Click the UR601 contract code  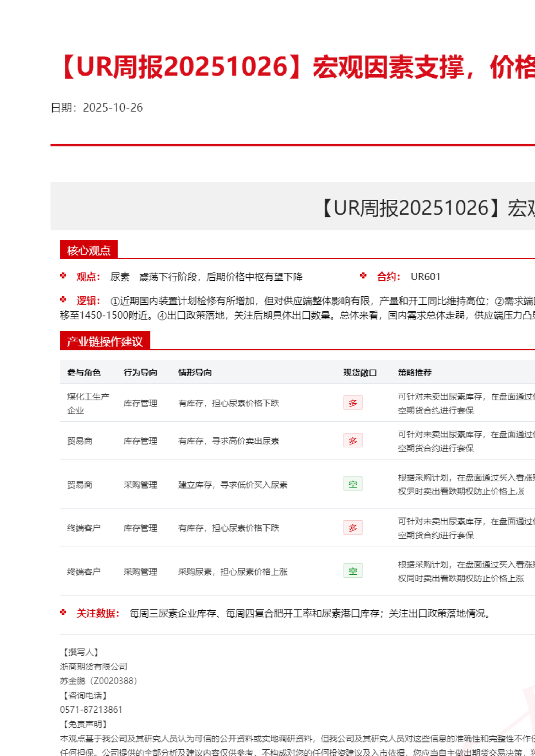pyautogui.click(x=425, y=277)
